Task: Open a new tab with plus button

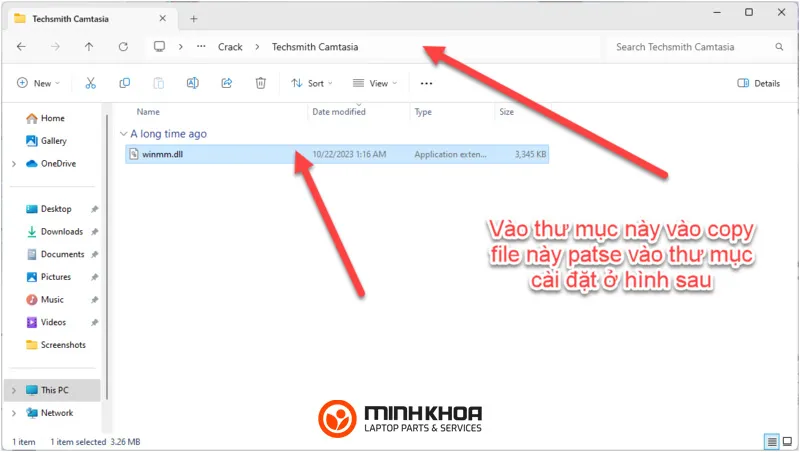Action: pyautogui.click(x=194, y=18)
